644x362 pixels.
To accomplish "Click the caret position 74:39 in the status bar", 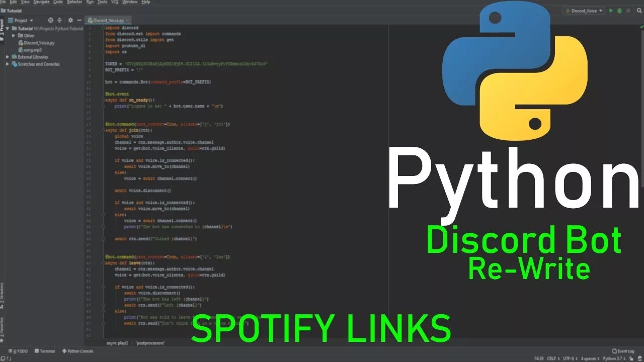I will tap(539, 358).
